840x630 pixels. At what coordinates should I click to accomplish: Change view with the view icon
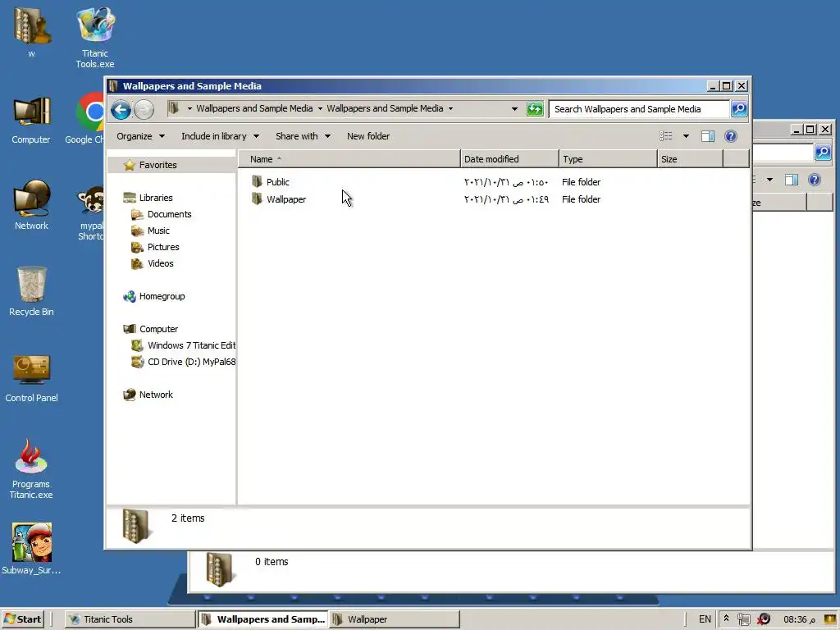[x=666, y=136]
